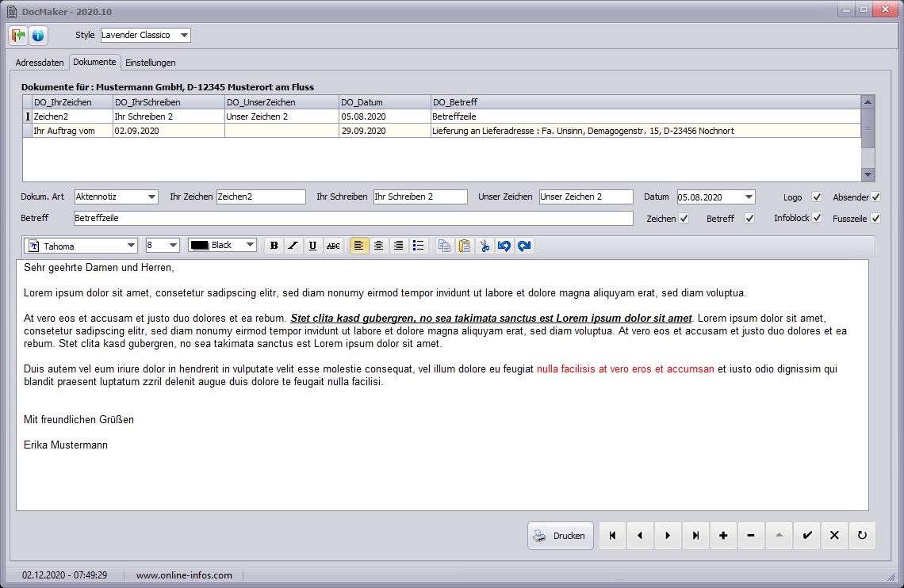904x588 pixels.
Task: Jump to the first document record
Action: pos(612,536)
